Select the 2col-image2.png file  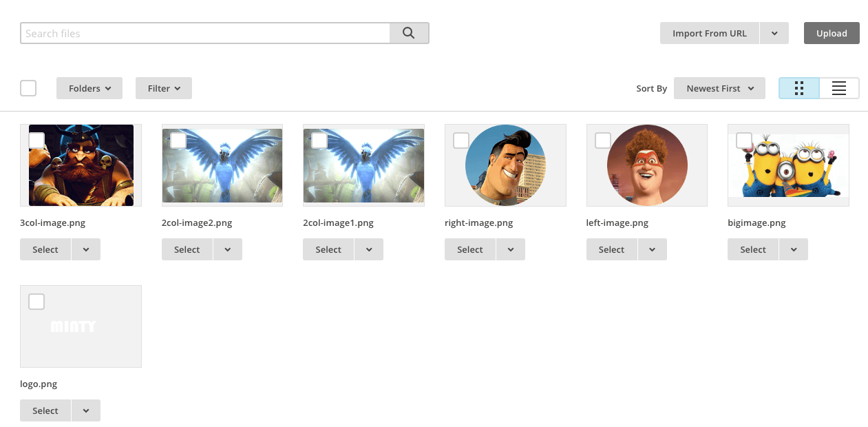tap(187, 249)
